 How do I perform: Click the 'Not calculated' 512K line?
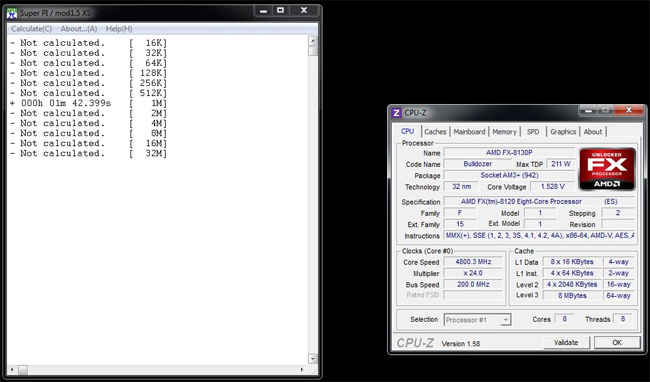point(88,93)
